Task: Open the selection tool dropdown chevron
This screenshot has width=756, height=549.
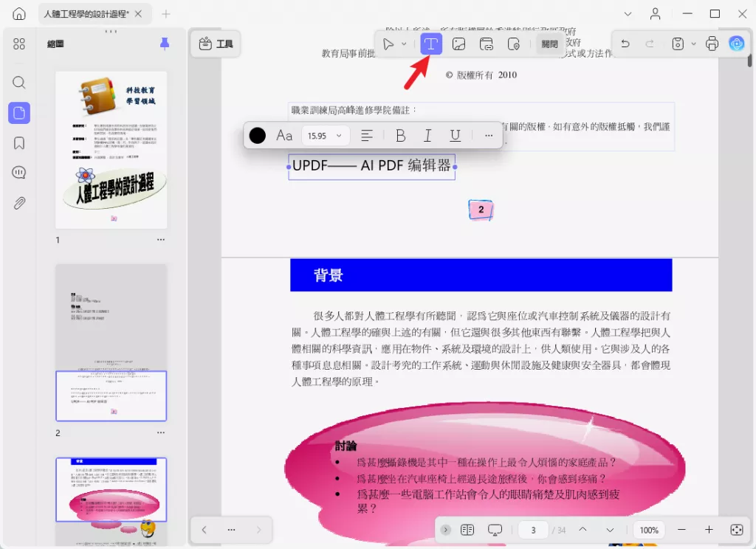Action: pos(404,44)
